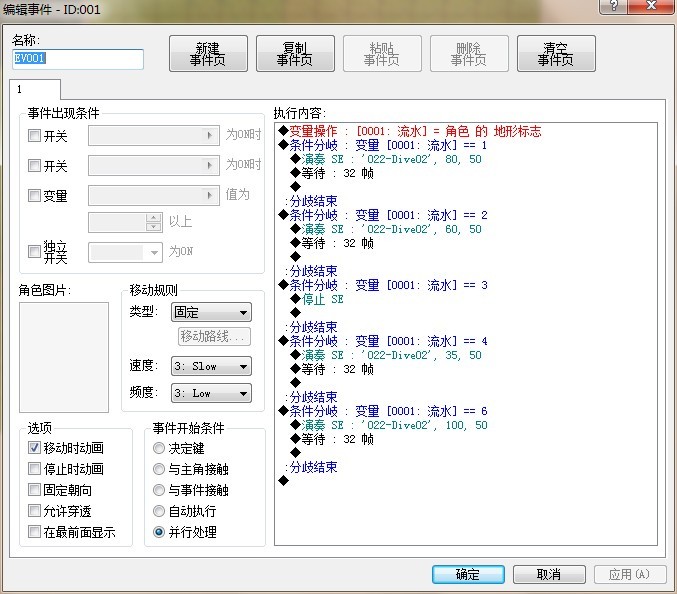Click 复制事件页 button

pos(295,54)
